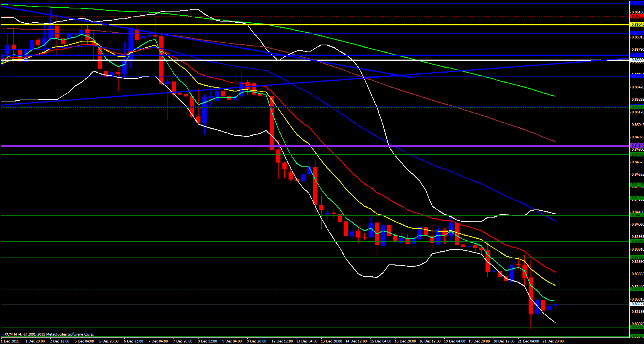The width and height of the screenshot is (644, 344).
Task: Click the '1 Dec 2011' time label
Action: coord(10,341)
